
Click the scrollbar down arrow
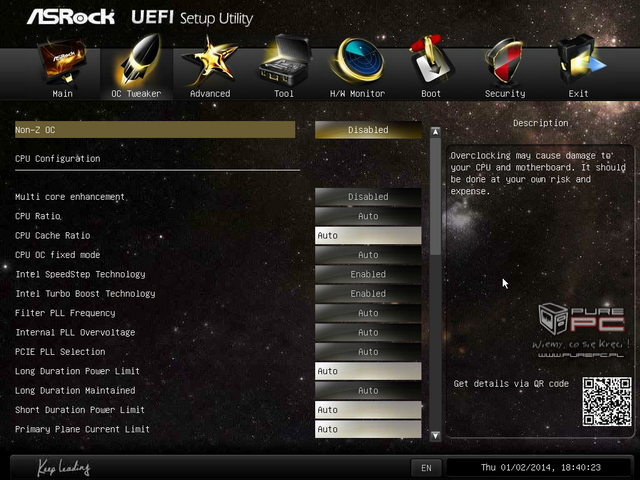(x=436, y=436)
